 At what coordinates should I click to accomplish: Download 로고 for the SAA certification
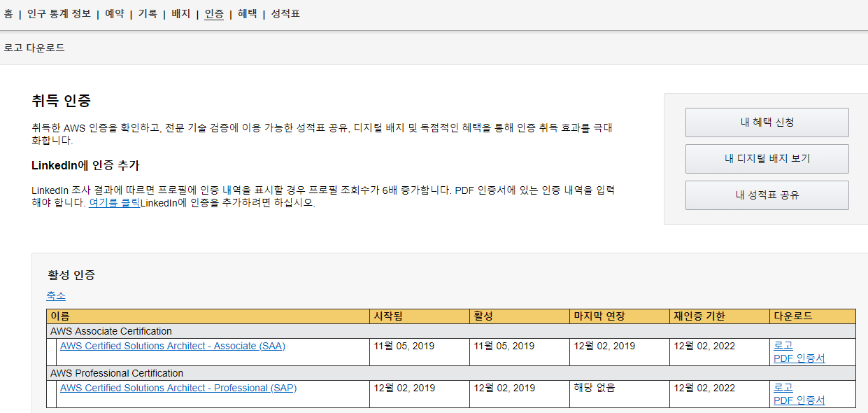coord(783,346)
